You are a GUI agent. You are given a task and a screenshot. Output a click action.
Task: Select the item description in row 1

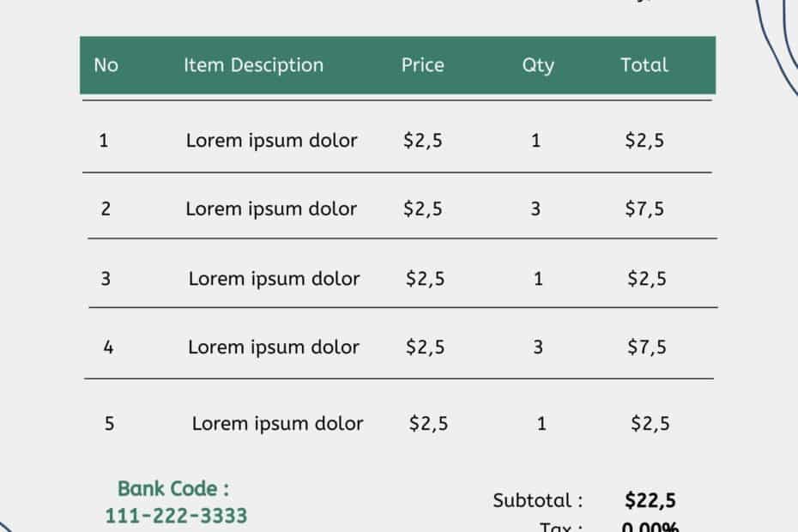coord(271,141)
